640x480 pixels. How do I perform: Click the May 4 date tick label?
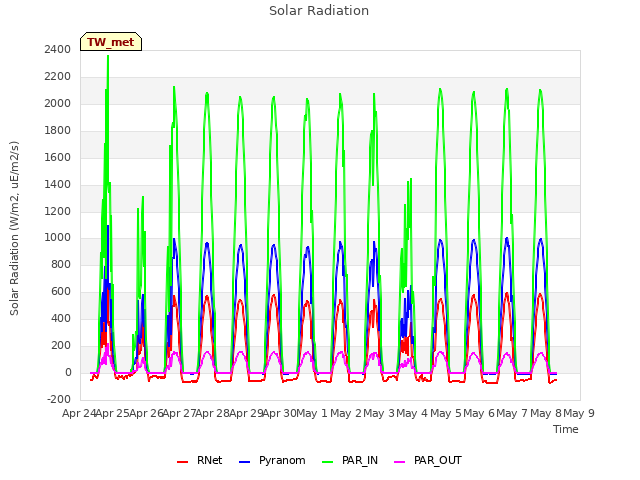pos(412,413)
